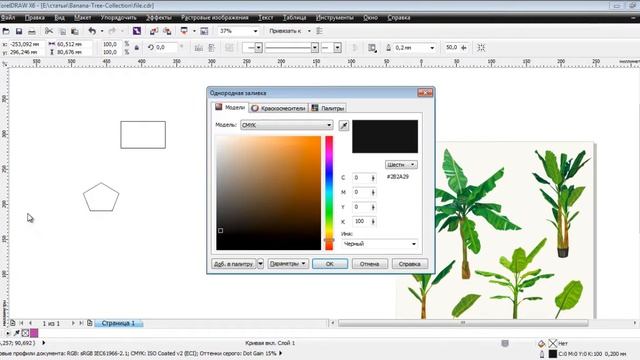Screen dimensions: 640x360
Task: Open the Текст menu
Action: click(x=265, y=18)
